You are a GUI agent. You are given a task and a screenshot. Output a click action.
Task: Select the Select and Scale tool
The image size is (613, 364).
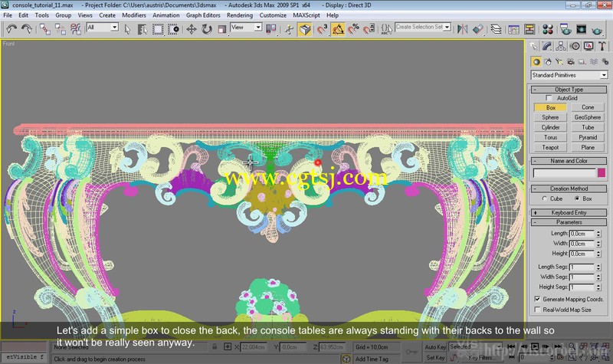[221, 29]
